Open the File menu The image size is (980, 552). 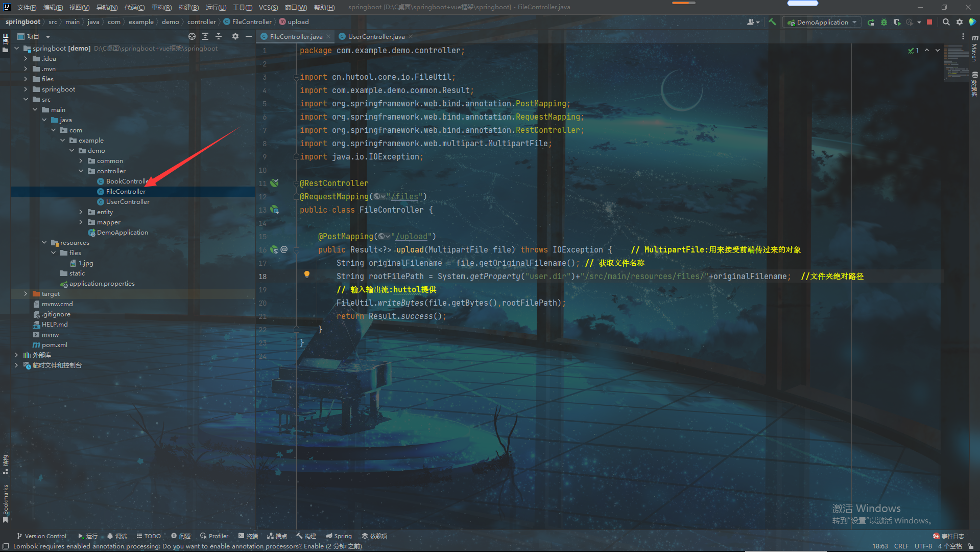(x=27, y=7)
